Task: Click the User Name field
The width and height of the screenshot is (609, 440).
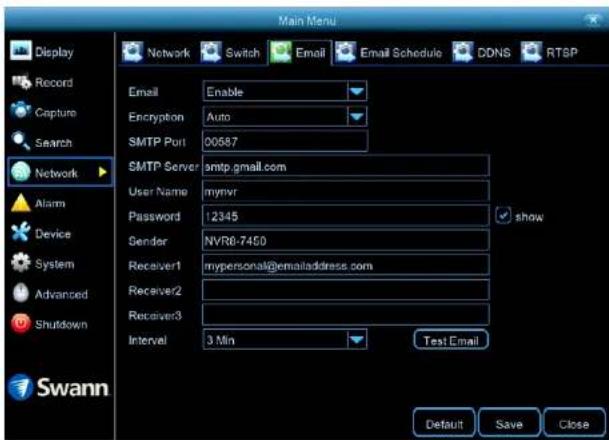Action: point(346,191)
